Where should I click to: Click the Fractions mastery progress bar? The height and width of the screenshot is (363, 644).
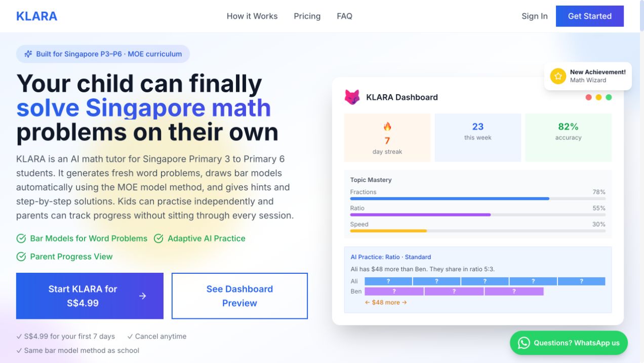[478, 199]
